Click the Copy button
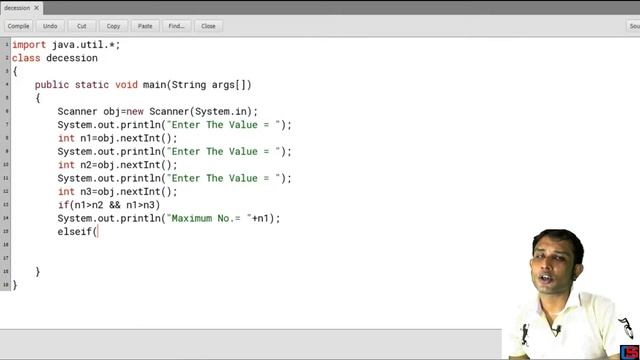This screenshot has height=360, width=640. (x=113, y=26)
